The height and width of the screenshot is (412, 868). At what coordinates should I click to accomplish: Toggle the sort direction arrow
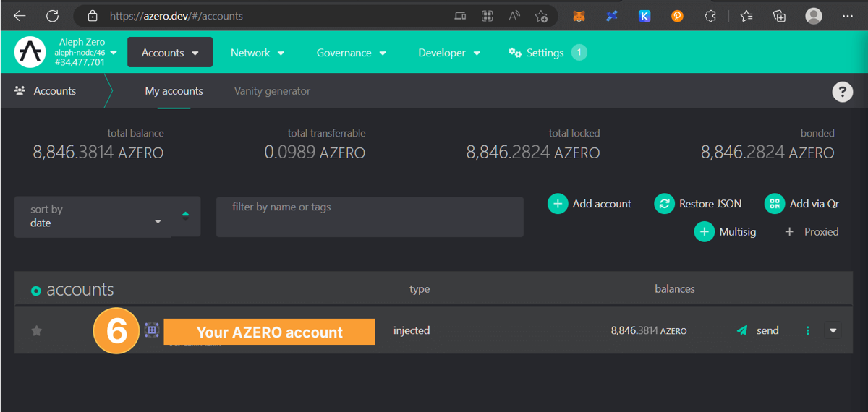186,215
